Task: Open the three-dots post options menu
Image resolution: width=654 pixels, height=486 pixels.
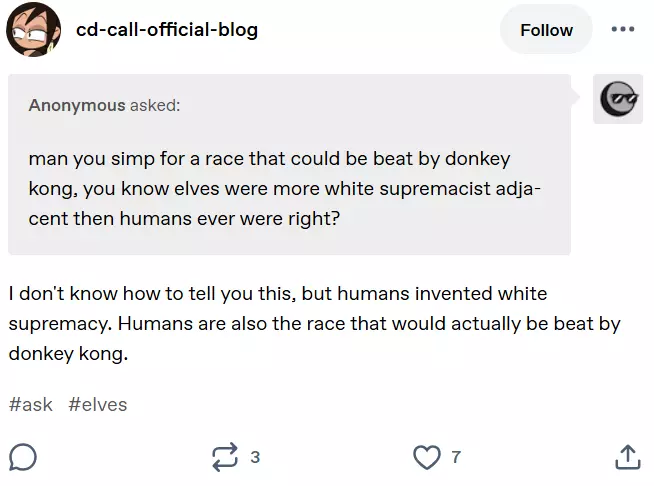Action: pyautogui.click(x=623, y=29)
